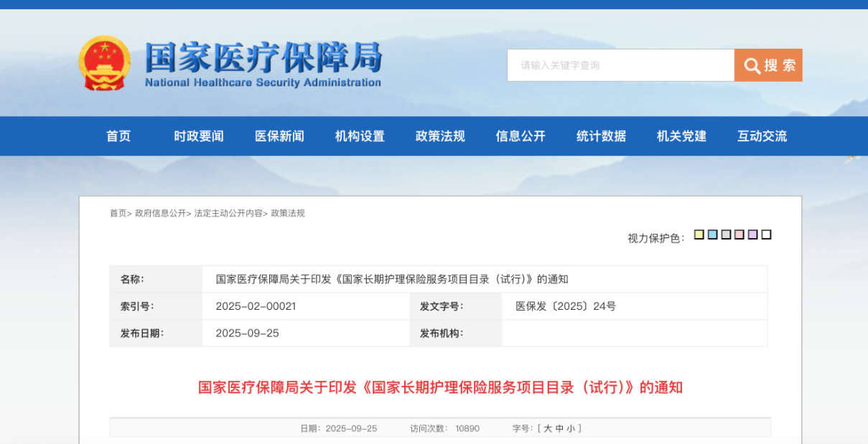Click the 名称 row title text in table
Image resolution: width=868 pixels, height=444 pixels.
[392, 279]
